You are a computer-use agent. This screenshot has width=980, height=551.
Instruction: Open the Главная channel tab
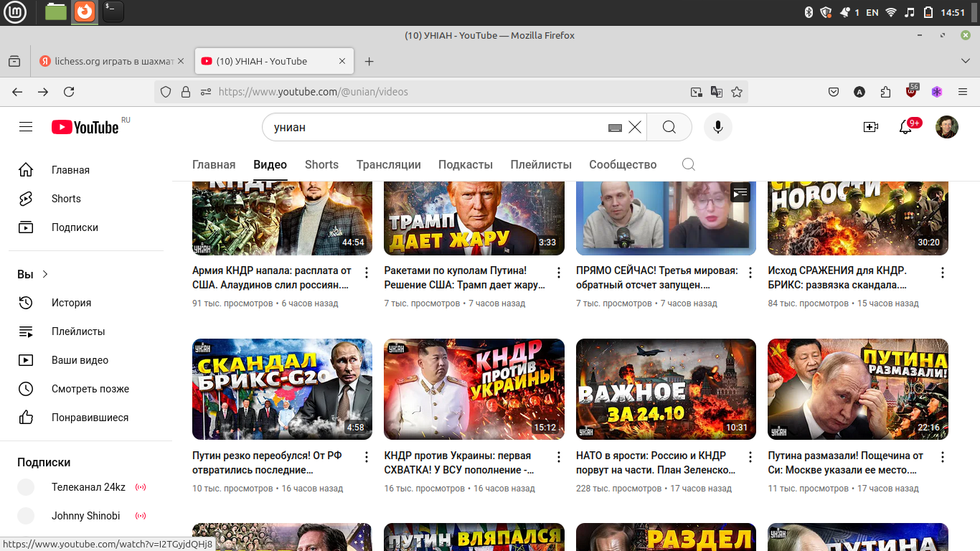[x=214, y=164]
